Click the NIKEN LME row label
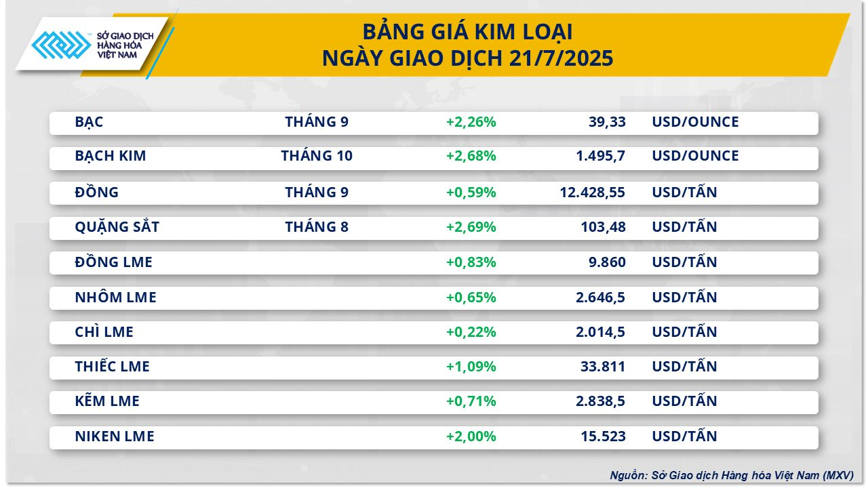This screenshot has width=868, height=488. click(x=115, y=436)
